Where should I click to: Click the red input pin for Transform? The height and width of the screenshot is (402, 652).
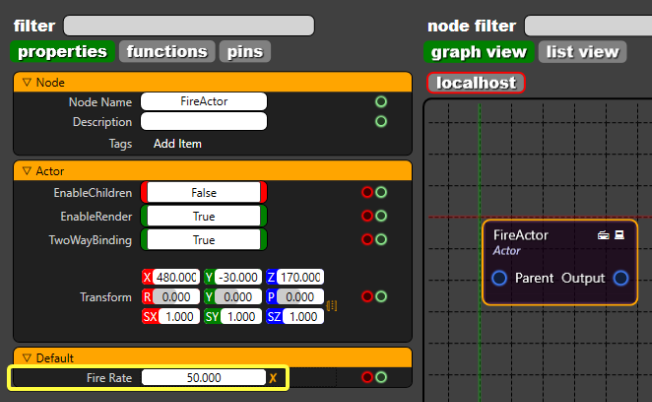coord(367,297)
